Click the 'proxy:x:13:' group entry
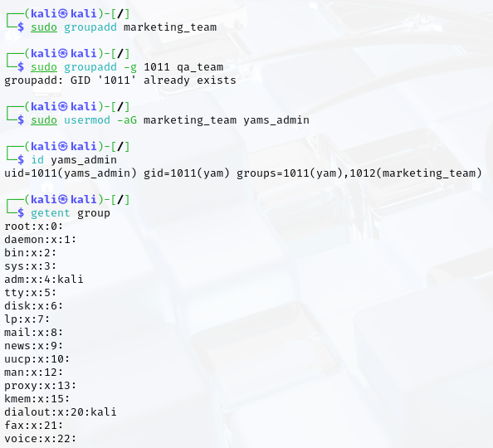 point(41,386)
